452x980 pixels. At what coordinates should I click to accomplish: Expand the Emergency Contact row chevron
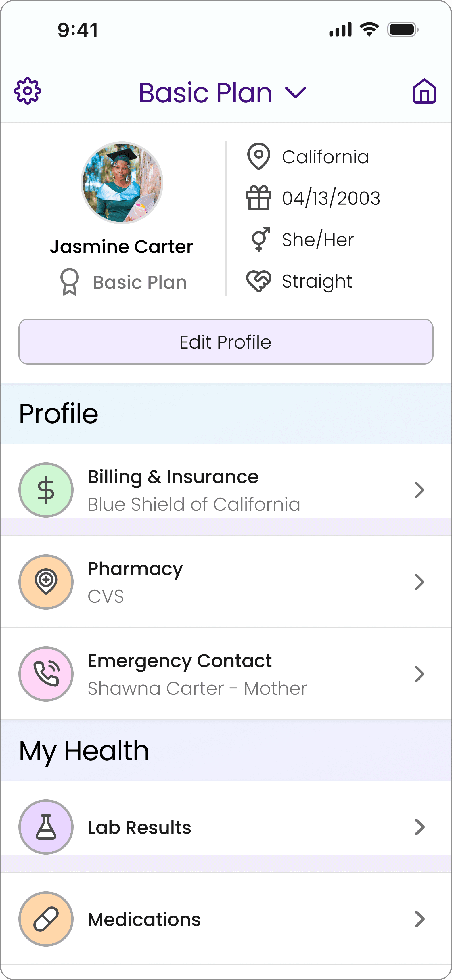pyautogui.click(x=419, y=674)
